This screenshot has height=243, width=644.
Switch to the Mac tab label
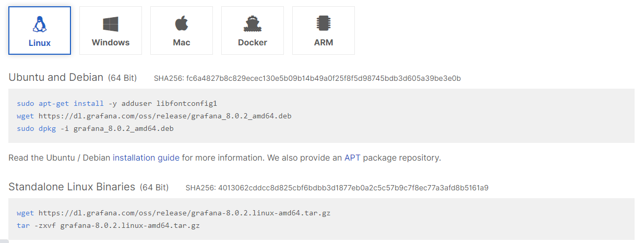tap(182, 43)
